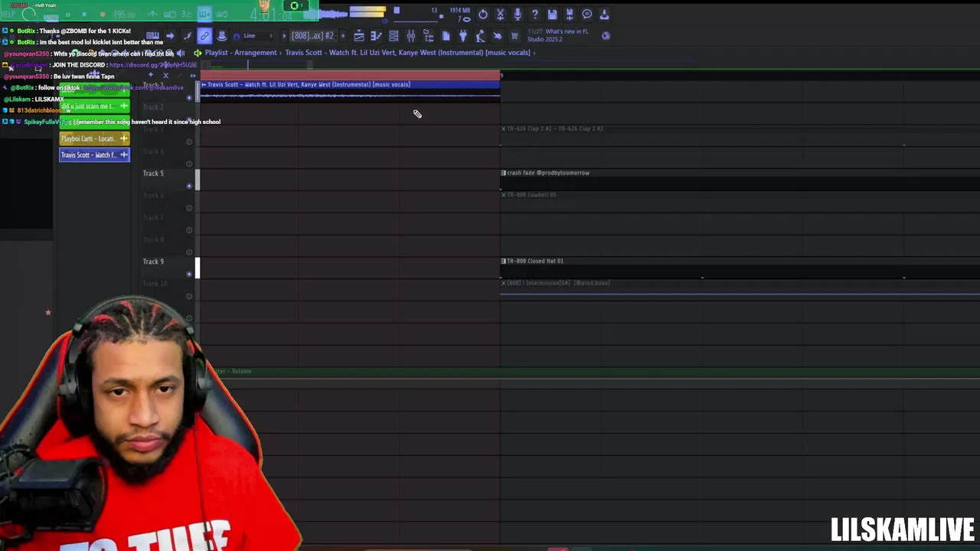Click the plus icon beside pattern selector

tap(343, 36)
